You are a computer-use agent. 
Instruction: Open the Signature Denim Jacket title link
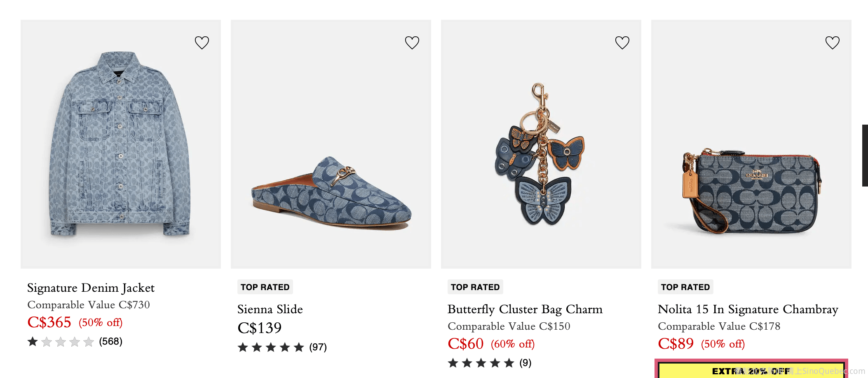click(x=91, y=288)
